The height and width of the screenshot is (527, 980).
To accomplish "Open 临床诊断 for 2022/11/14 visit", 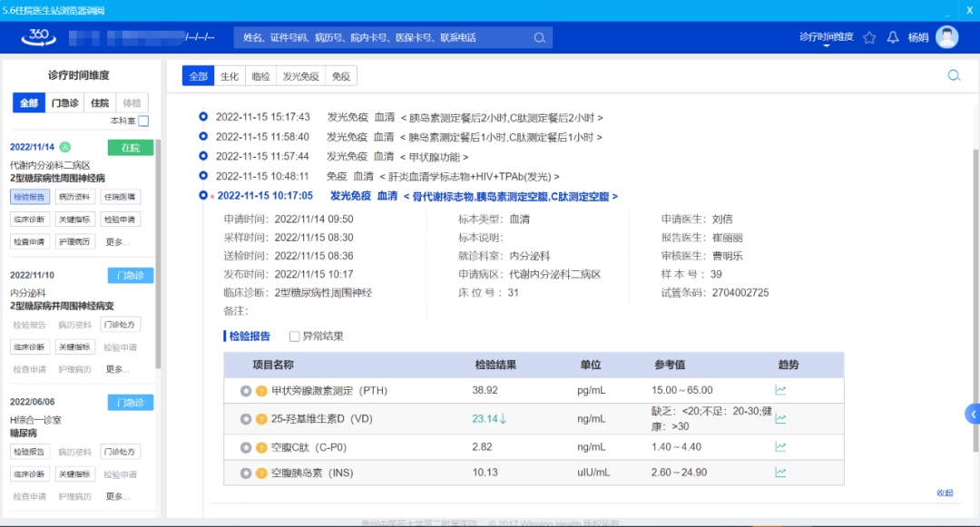I will pos(29,220).
